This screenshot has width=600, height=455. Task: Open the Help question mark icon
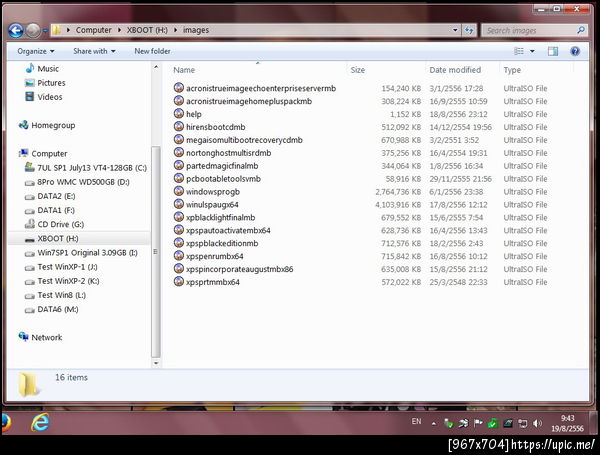click(x=574, y=51)
